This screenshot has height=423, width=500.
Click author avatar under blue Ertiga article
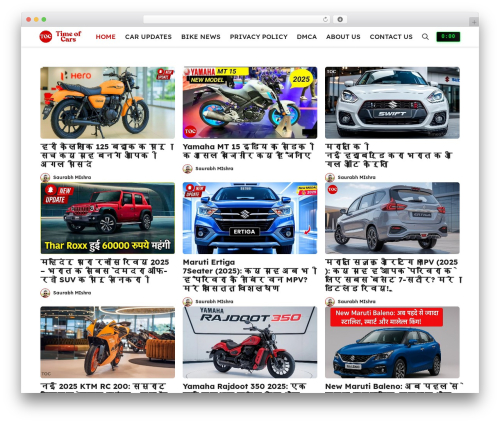pos(187,302)
